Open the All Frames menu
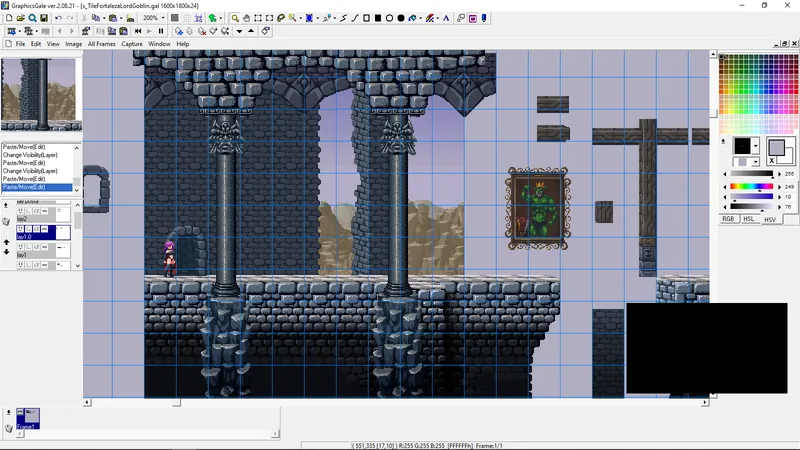This screenshot has height=450, width=800. click(102, 44)
